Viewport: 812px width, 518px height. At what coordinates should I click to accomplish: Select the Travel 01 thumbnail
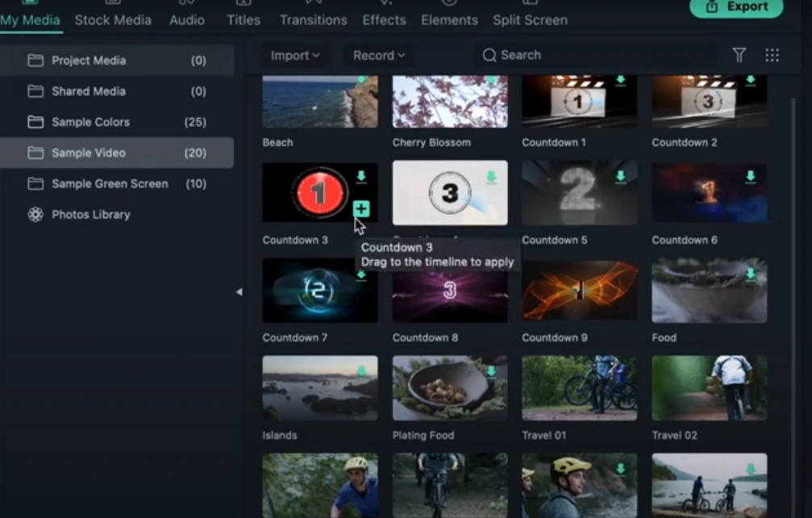pos(580,387)
